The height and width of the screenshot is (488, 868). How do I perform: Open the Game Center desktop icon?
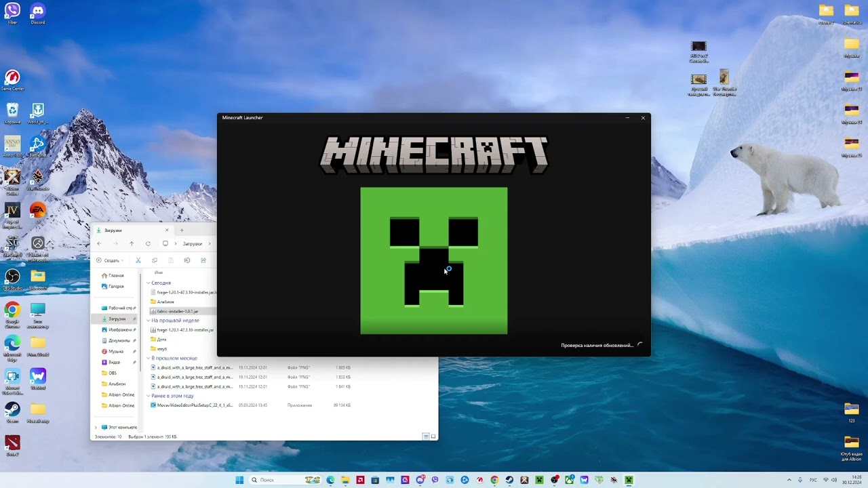pos(12,80)
